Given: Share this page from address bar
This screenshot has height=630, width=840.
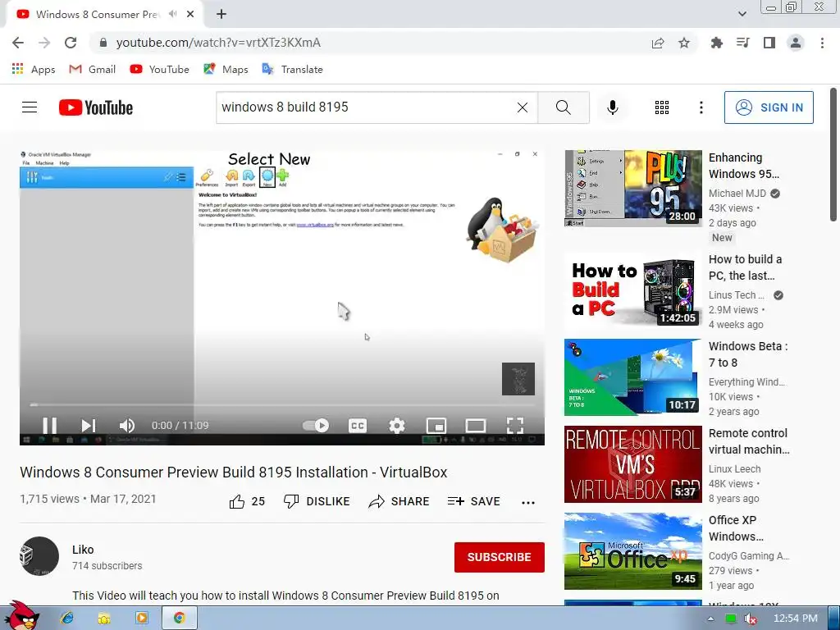Looking at the screenshot, I should tap(658, 43).
